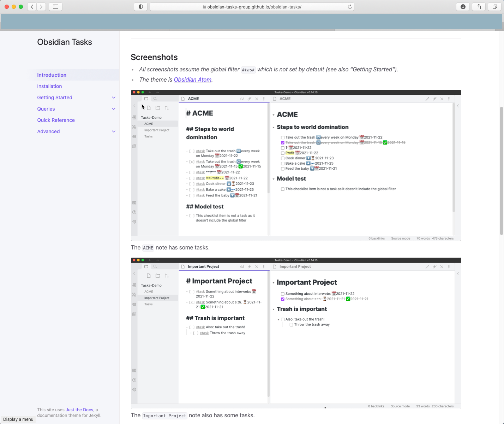Screen dimensions: 504x424
Task: Follow the 'Just the Docs' link in the footer
Action: click(79, 410)
